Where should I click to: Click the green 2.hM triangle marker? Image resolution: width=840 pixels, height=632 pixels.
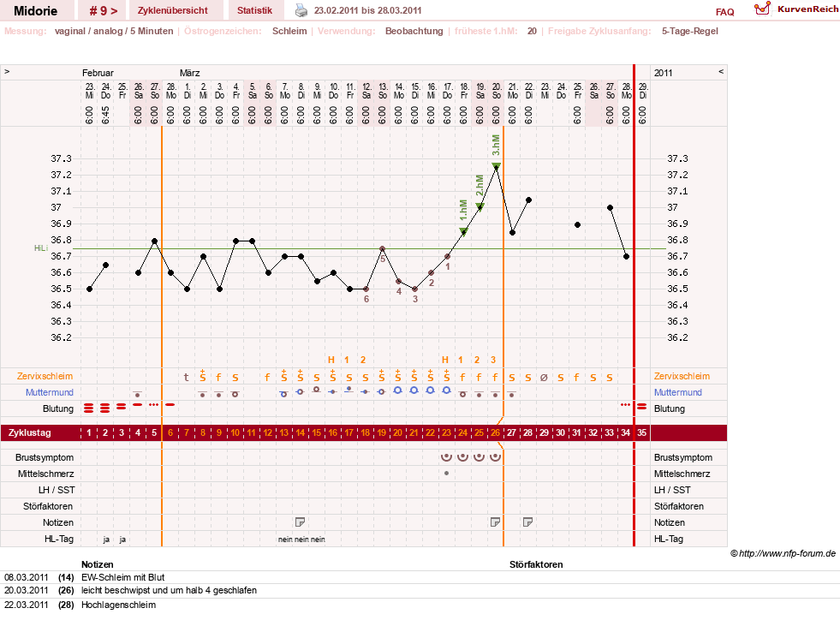[x=480, y=206]
